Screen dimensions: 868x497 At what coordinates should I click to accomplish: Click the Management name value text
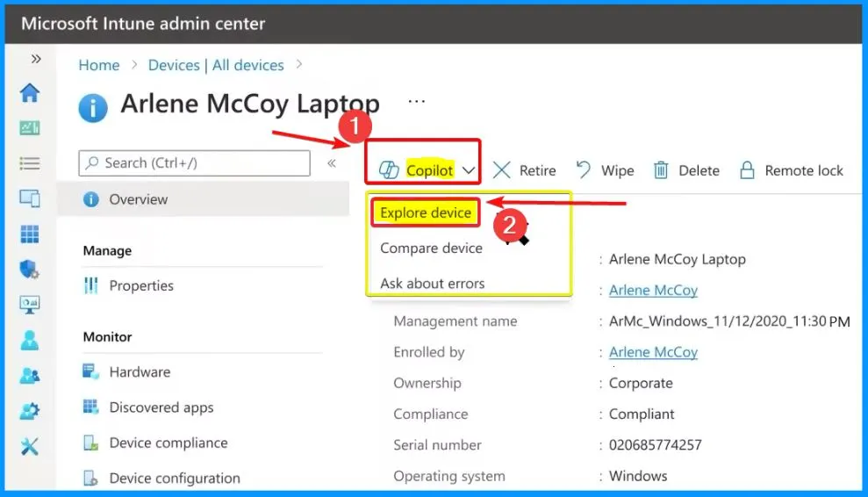coord(729,321)
